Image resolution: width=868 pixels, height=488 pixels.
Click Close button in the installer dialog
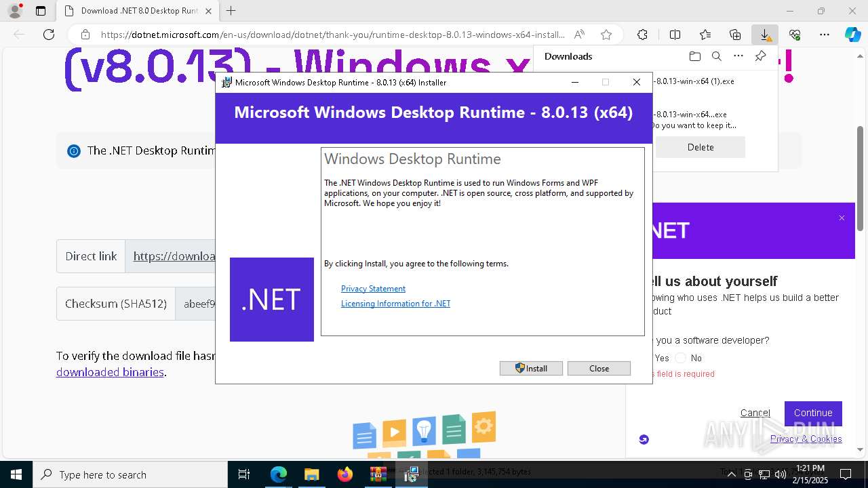pos(599,368)
